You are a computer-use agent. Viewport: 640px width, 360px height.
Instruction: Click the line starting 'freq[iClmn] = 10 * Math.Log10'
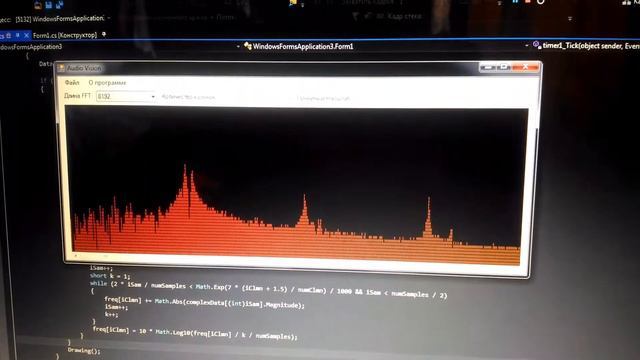coord(195,333)
